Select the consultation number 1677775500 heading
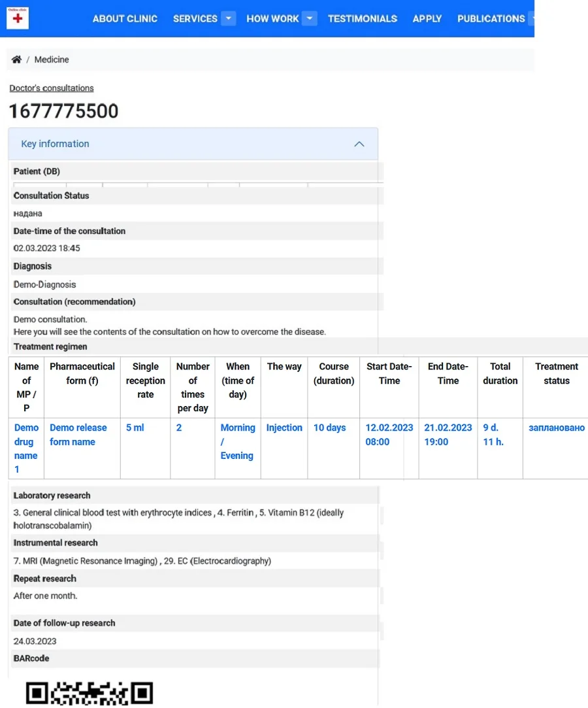This screenshot has width=588, height=708. tap(63, 111)
